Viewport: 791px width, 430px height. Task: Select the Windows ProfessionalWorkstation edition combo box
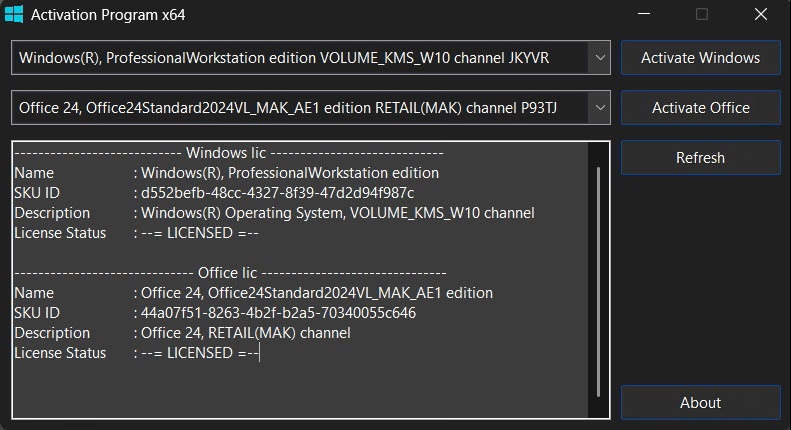click(x=311, y=58)
